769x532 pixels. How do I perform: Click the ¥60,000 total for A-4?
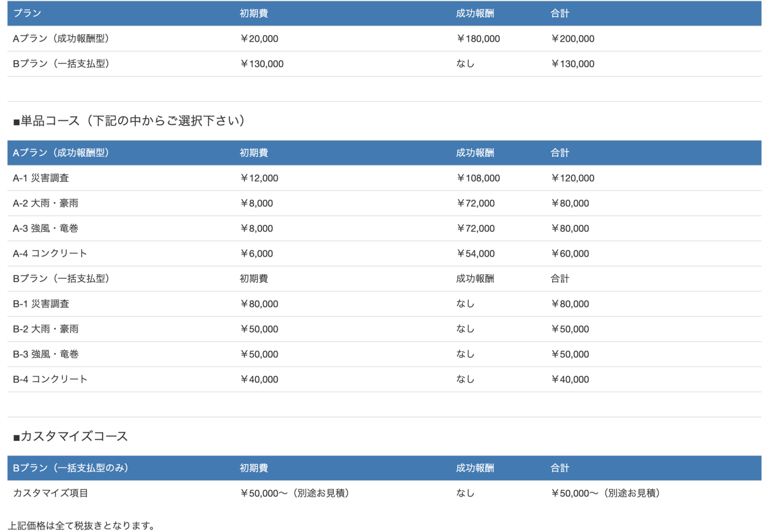(x=570, y=253)
